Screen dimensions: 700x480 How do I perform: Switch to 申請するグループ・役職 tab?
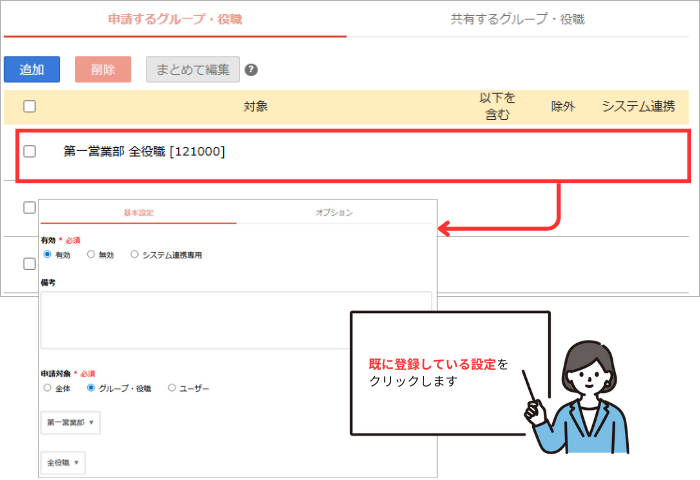pos(175,19)
